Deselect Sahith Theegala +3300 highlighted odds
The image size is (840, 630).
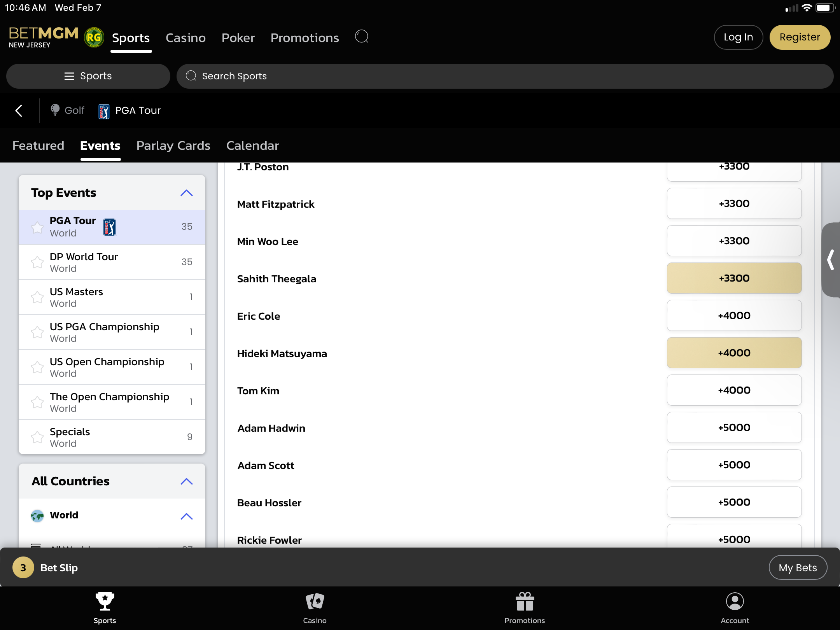tap(734, 278)
